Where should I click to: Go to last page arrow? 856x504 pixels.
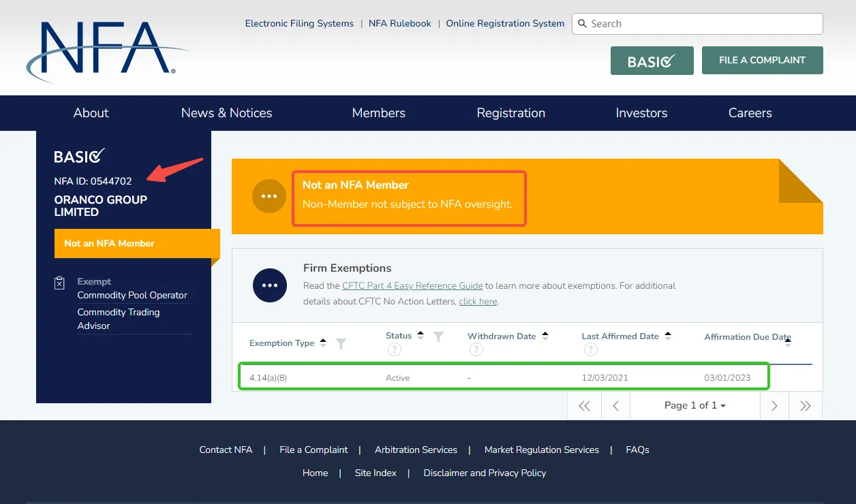pyautogui.click(x=806, y=406)
